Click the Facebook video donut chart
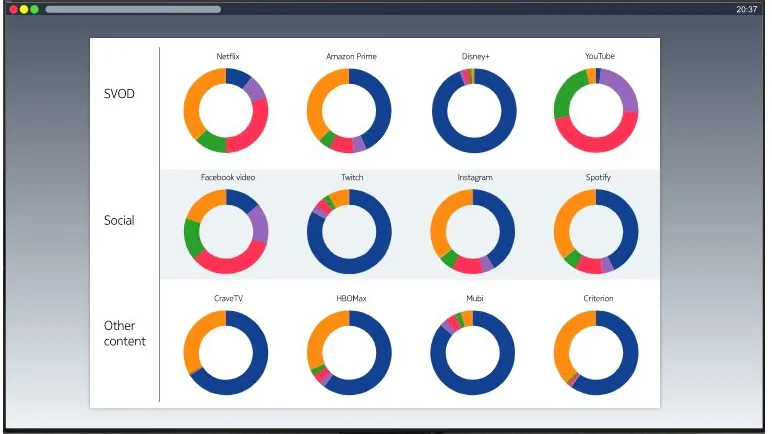Viewport: 772px width, 434px height. pyautogui.click(x=226, y=232)
